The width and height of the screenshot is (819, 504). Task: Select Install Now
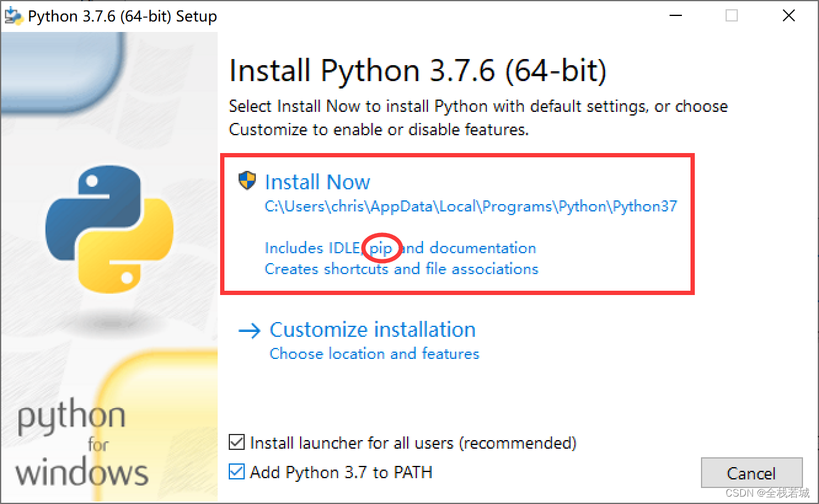pyautogui.click(x=317, y=181)
